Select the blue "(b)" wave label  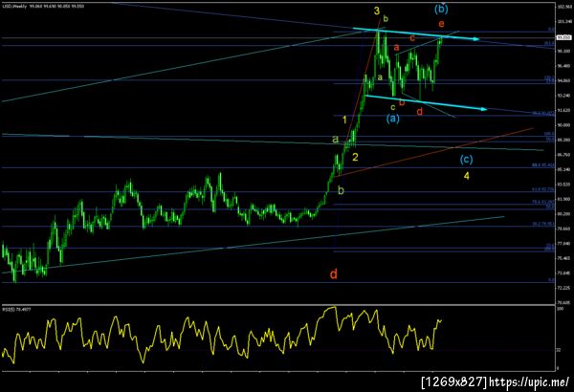[441, 10]
